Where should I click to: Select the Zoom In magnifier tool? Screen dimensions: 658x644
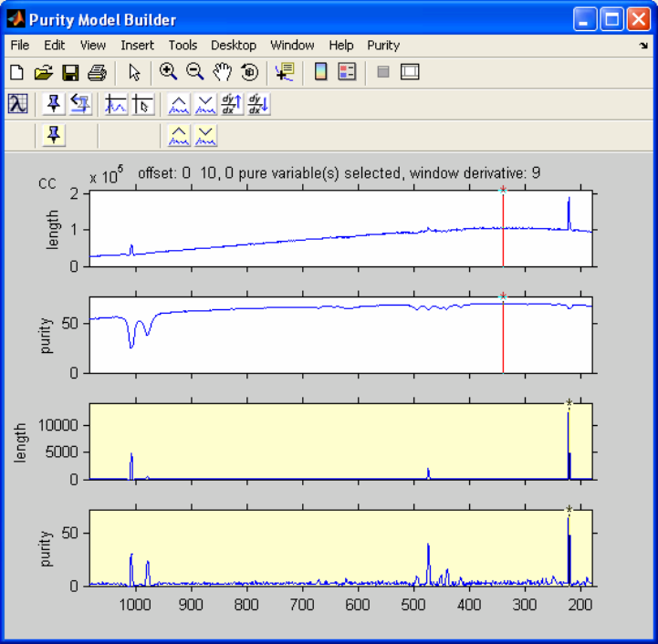[x=168, y=72]
